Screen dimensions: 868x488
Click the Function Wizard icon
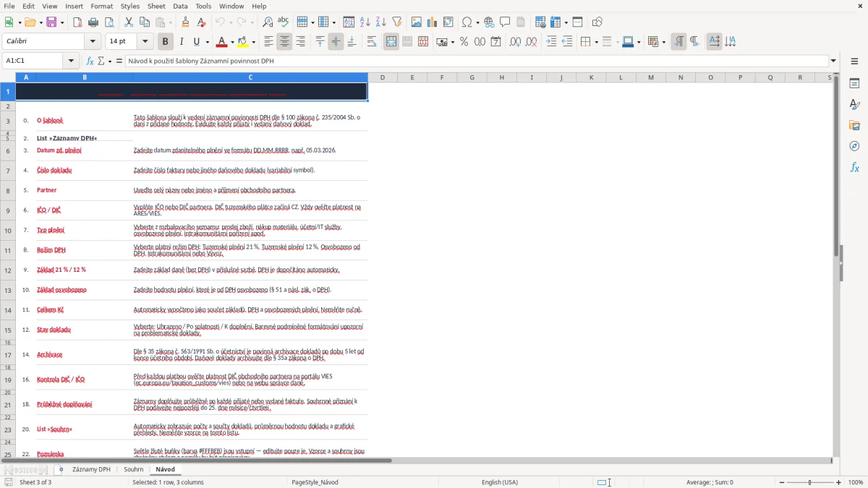point(90,61)
